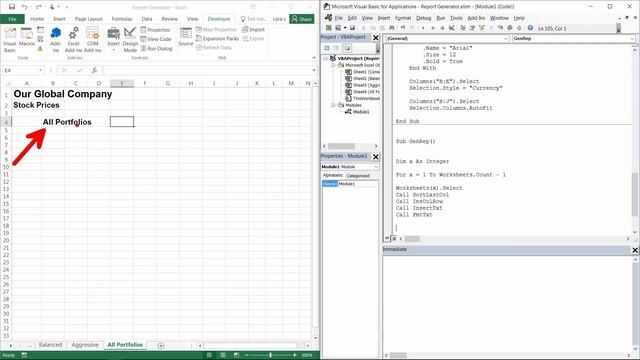Switch to the Page Layout tab

point(89,19)
